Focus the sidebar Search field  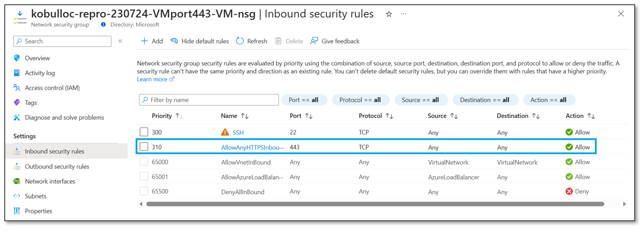[x=62, y=41]
